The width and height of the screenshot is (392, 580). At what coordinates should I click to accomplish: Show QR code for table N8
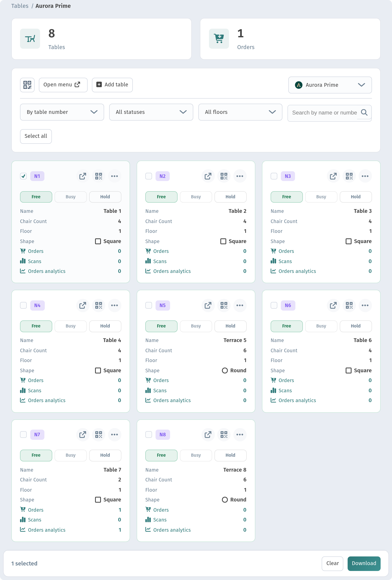pyautogui.click(x=224, y=435)
